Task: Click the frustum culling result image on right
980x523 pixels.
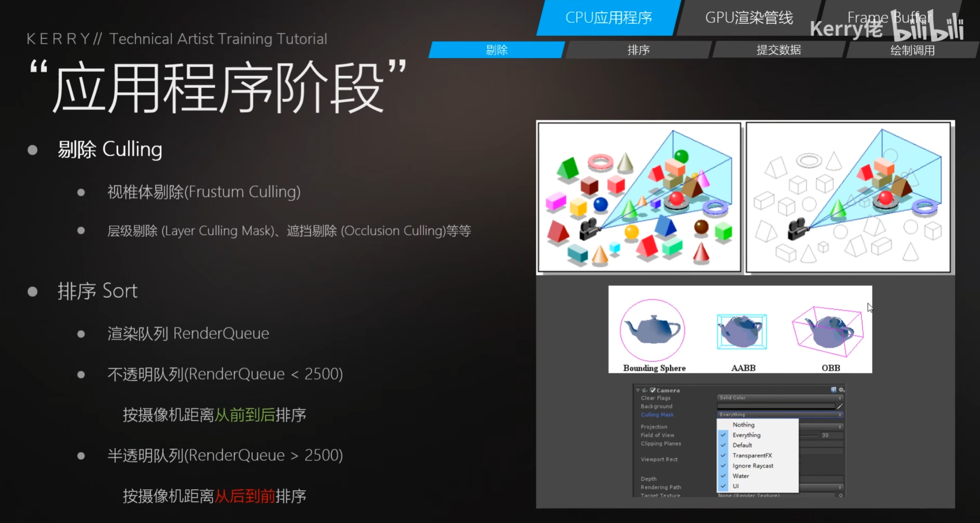Action: [848, 197]
